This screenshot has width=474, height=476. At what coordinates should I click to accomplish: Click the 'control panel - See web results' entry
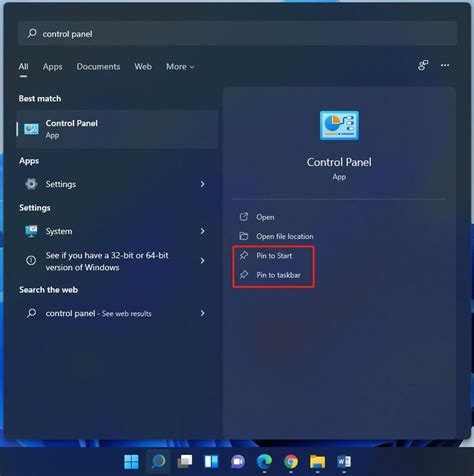tap(117, 313)
